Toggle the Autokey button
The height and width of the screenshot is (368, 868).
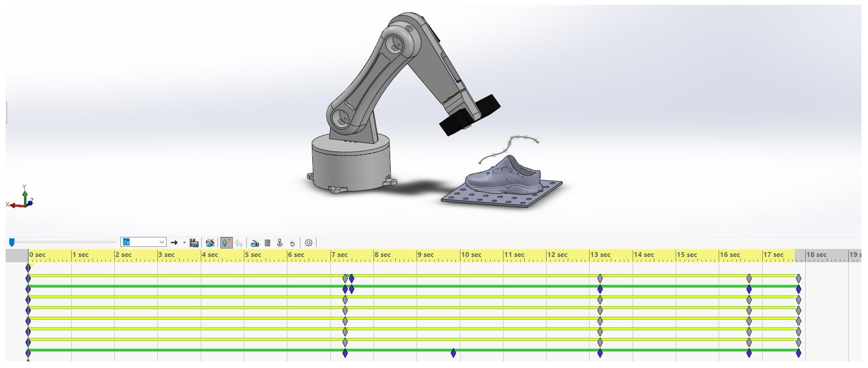(x=226, y=243)
